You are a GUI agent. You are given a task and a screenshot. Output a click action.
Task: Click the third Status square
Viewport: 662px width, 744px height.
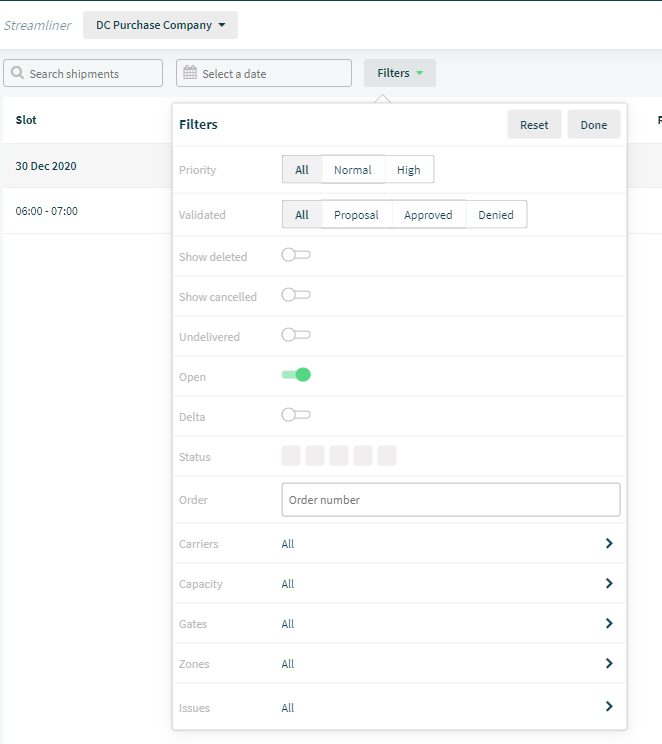click(339, 456)
